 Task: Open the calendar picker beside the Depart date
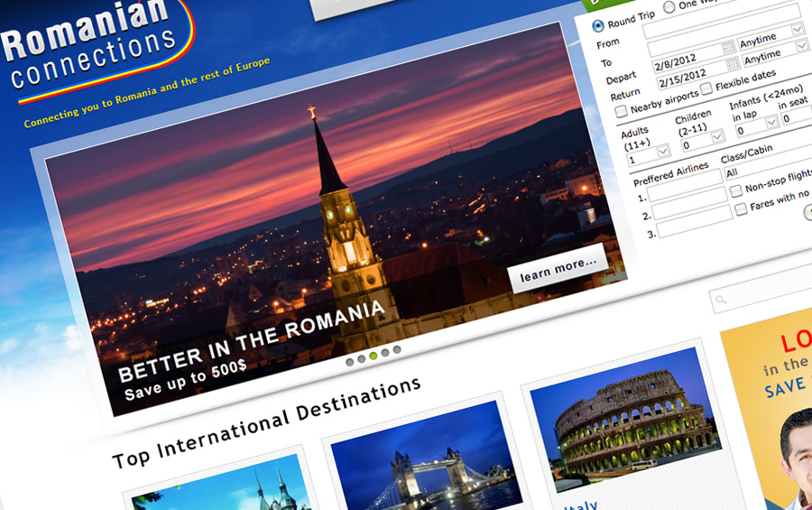[x=728, y=48]
